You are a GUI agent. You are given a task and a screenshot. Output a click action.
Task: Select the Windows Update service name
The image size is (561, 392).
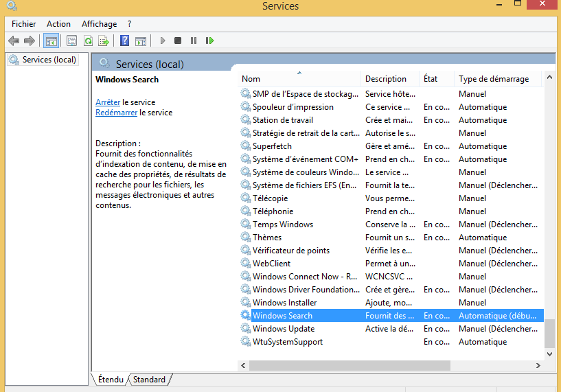[284, 328]
